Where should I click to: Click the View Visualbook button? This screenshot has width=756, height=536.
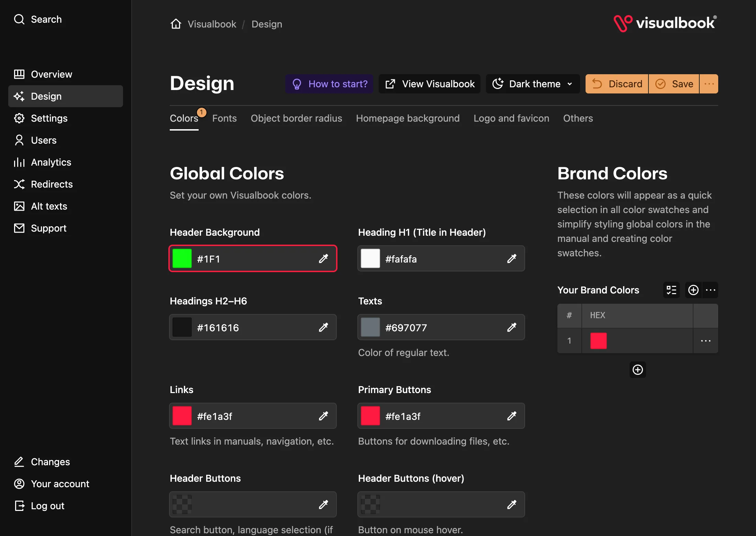coord(430,84)
